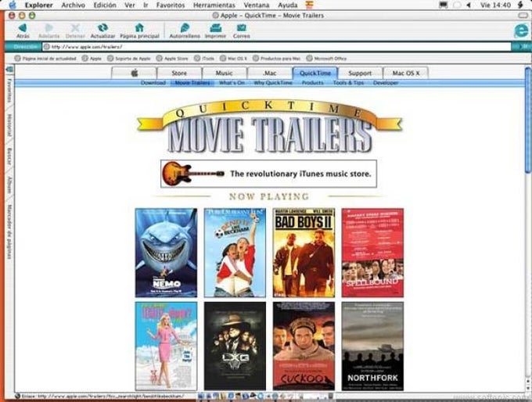532x402 pixels.
Task: Open the Buscar sidebar tab
Action: (x=10, y=156)
